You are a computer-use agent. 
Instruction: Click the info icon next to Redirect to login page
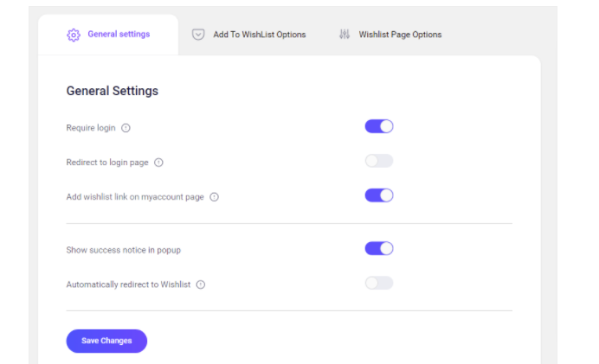click(158, 163)
